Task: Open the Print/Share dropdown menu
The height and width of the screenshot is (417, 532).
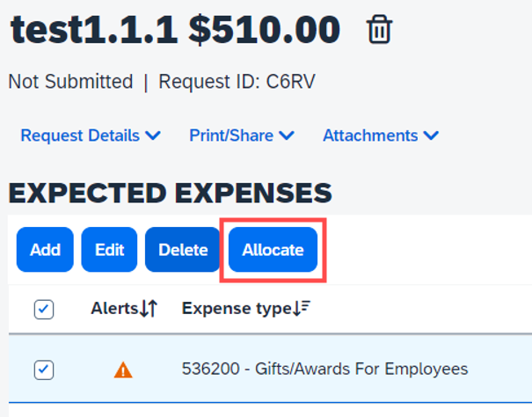Action: (242, 135)
